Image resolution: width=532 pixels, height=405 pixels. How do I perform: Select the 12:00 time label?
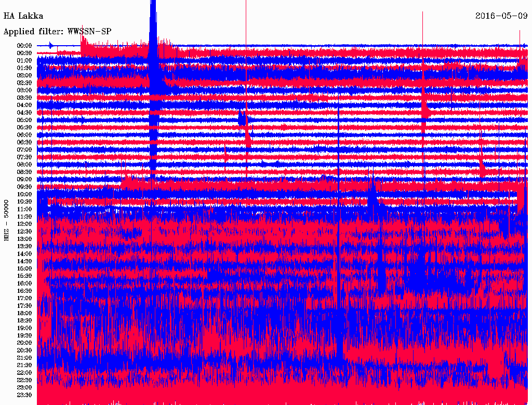click(24, 224)
